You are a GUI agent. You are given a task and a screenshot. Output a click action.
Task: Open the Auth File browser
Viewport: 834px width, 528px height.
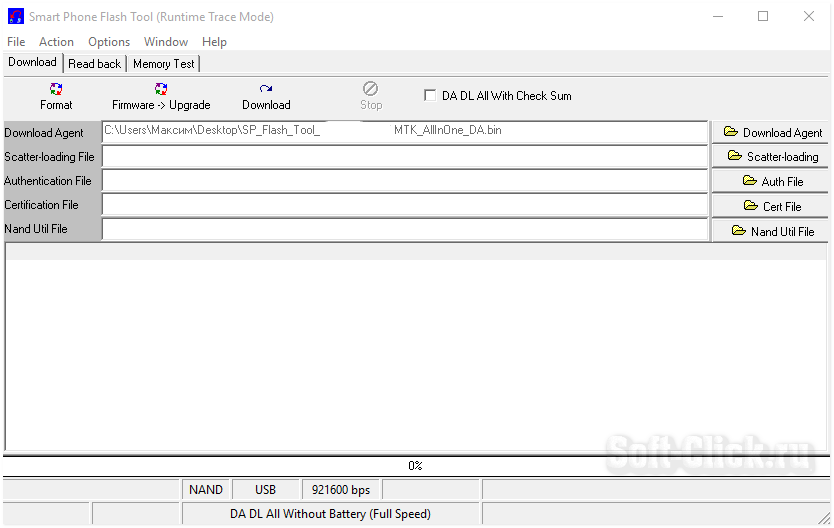click(770, 181)
